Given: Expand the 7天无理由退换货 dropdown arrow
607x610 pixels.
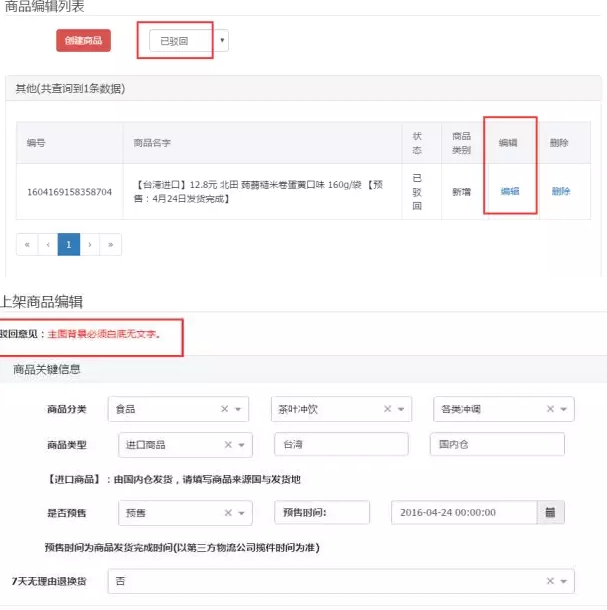Looking at the screenshot, I should tap(565, 581).
